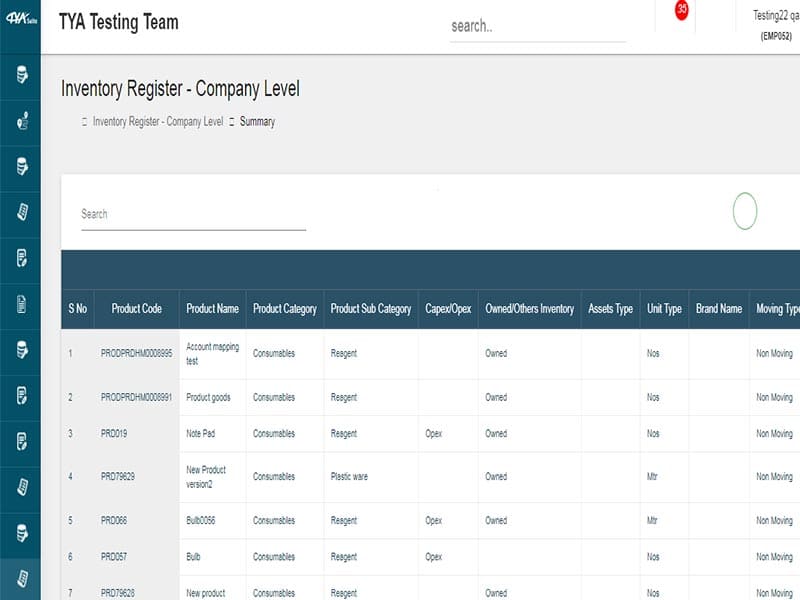The width and height of the screenshot is (800, 600).
Task: Click the fourth sidebar icon from top
Action: click(x=21, y=212)
